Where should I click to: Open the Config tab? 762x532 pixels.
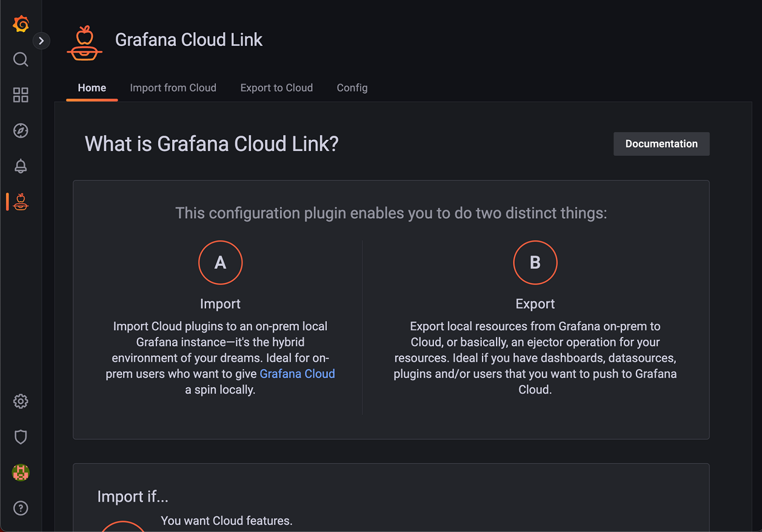tap(352, 88)
